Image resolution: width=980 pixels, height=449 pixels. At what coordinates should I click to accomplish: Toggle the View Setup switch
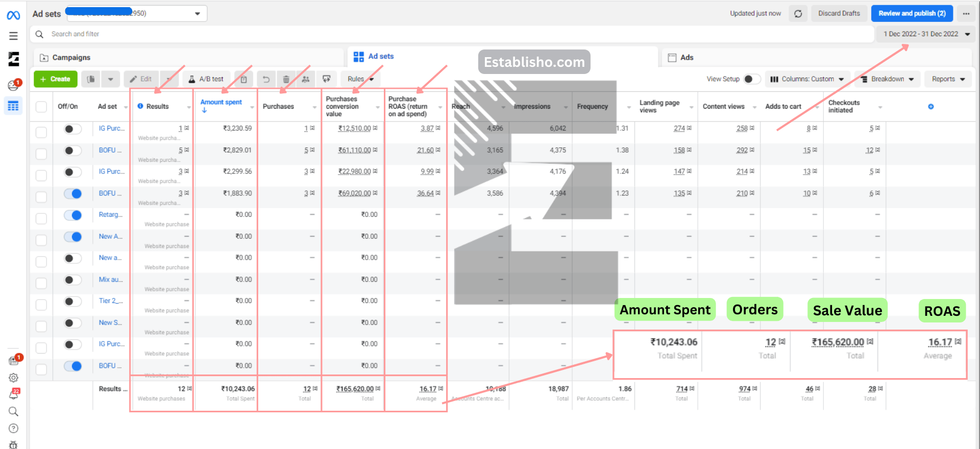(751, 79)
